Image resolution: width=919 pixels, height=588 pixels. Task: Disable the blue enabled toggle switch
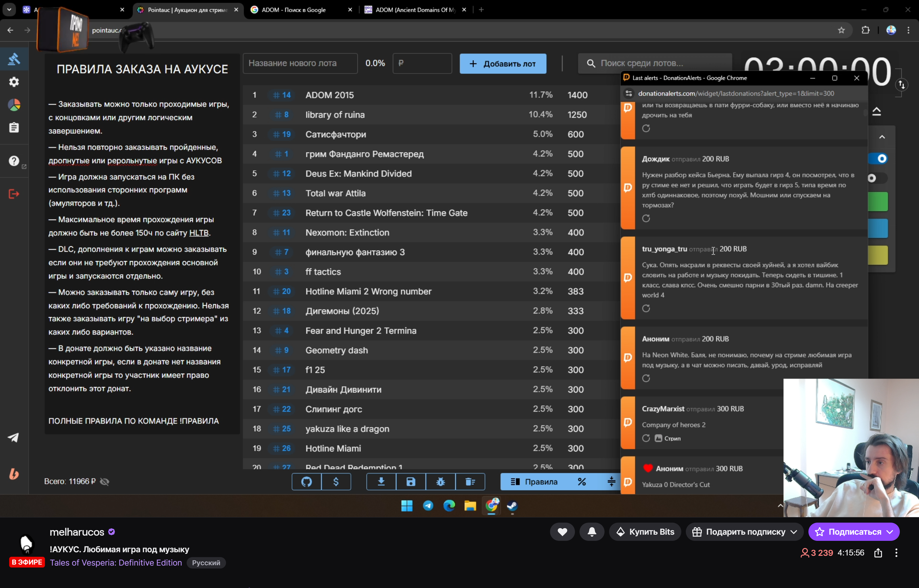[x=879, y=158]
